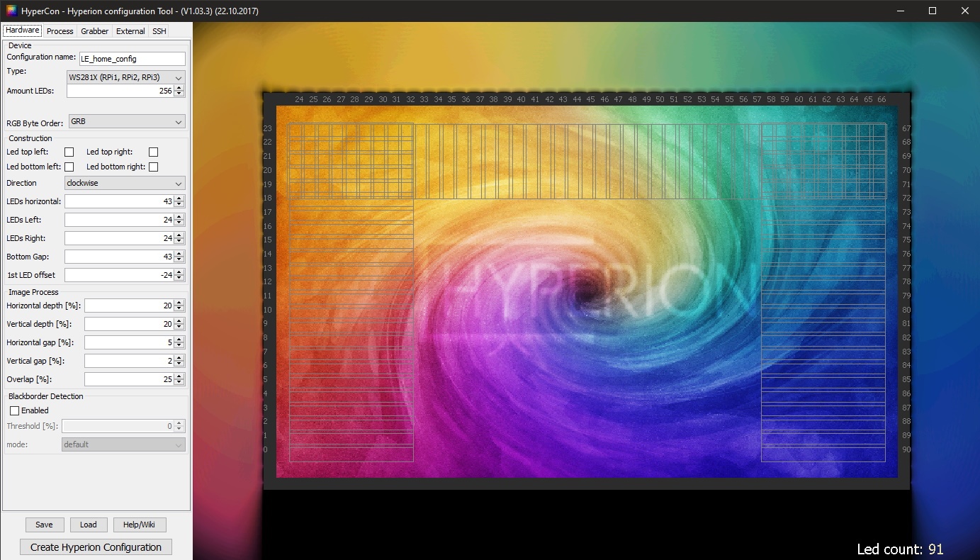The image size is (980, 560).
Task: Open the Process tab
Action: (60, 31)
